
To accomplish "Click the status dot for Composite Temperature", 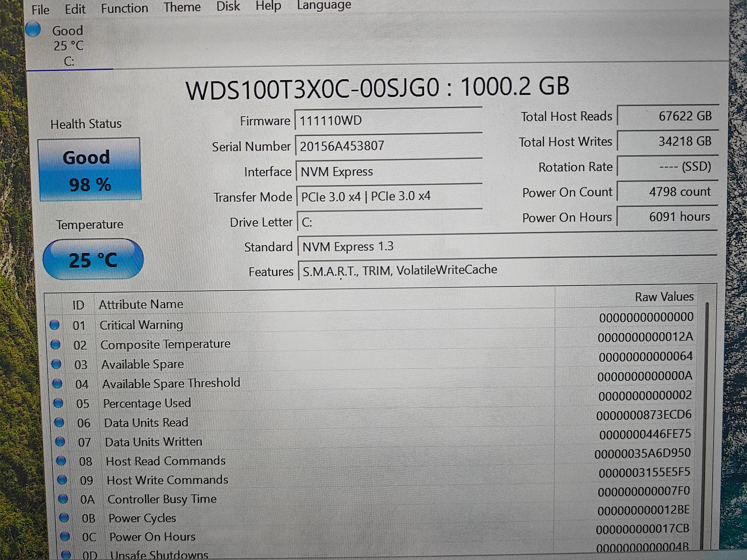I will (55, 344).
